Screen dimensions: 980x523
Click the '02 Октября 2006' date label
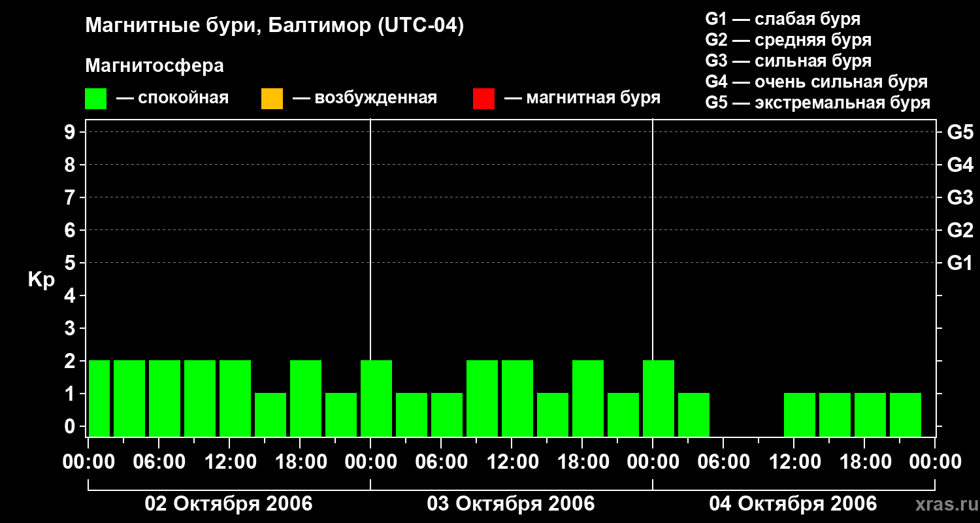[x=229, y=504]
